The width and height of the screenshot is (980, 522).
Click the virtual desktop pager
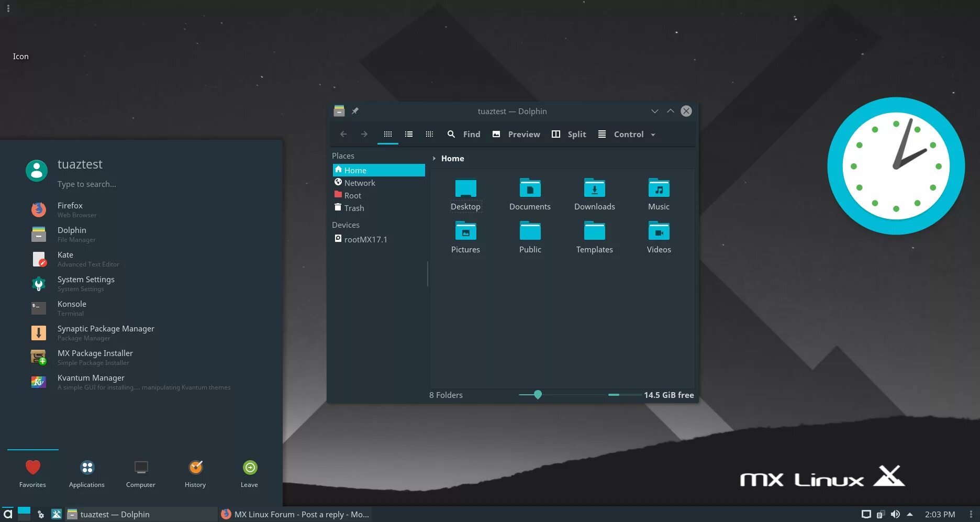24,514
